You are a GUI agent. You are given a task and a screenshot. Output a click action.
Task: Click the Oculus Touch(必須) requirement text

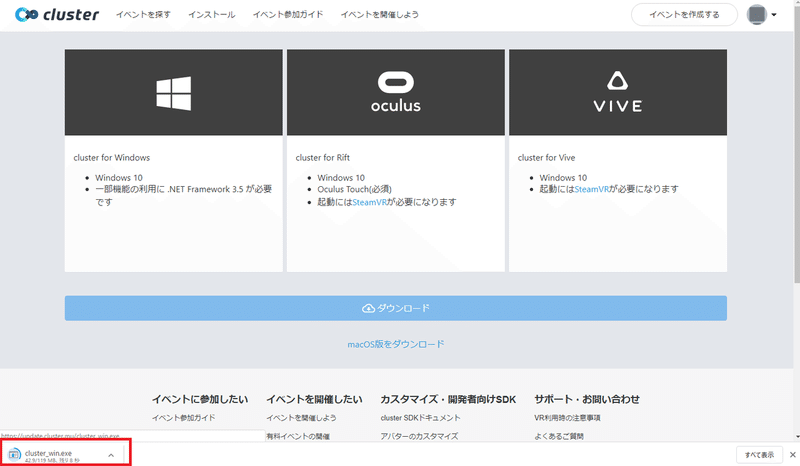(355, 189)
